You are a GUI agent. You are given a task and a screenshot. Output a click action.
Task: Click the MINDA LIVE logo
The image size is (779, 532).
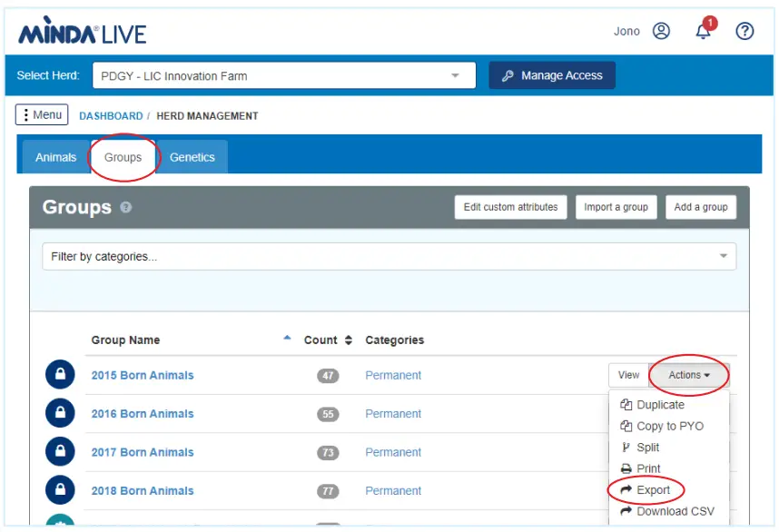point(82,31)
